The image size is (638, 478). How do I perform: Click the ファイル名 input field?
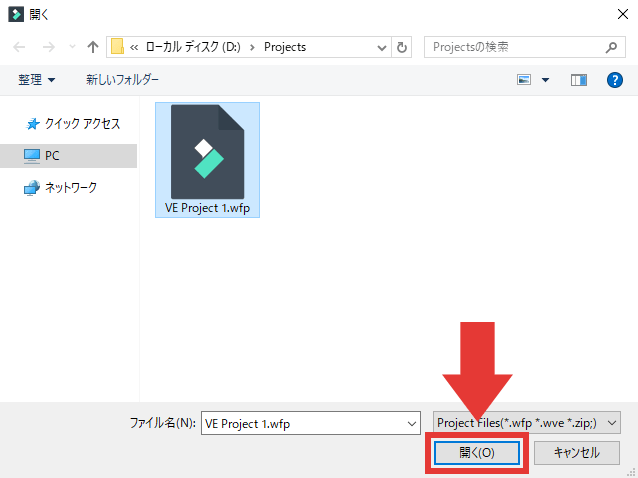(x=310, y=423)
